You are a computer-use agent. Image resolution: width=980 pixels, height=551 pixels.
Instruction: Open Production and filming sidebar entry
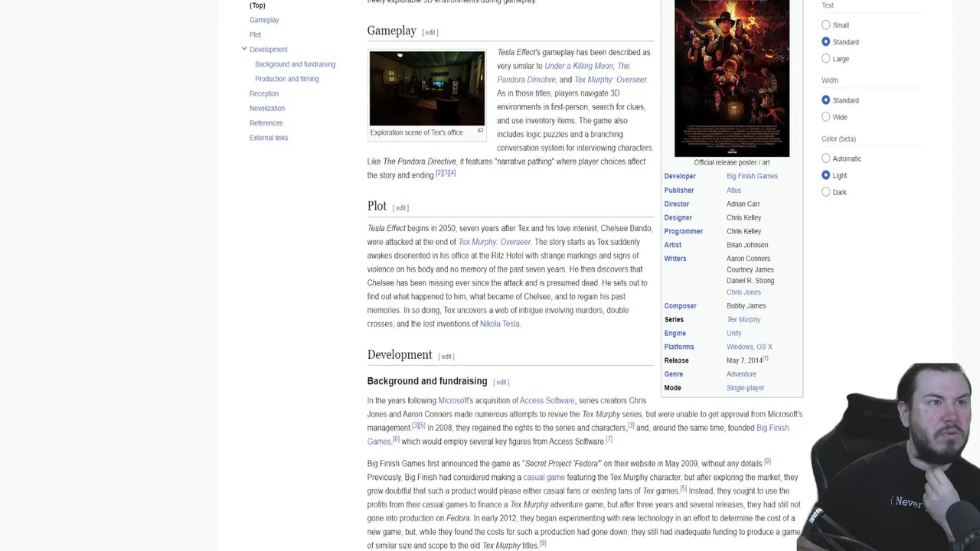coord(287,79)
